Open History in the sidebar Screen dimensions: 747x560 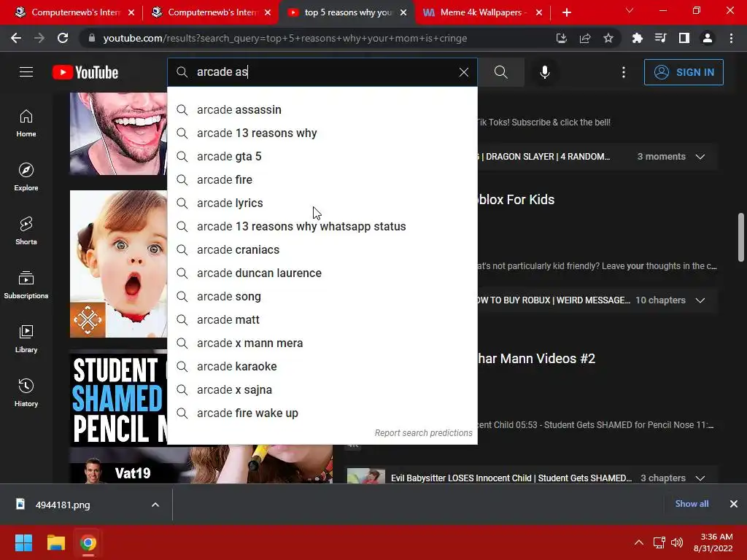coord(26,392)
